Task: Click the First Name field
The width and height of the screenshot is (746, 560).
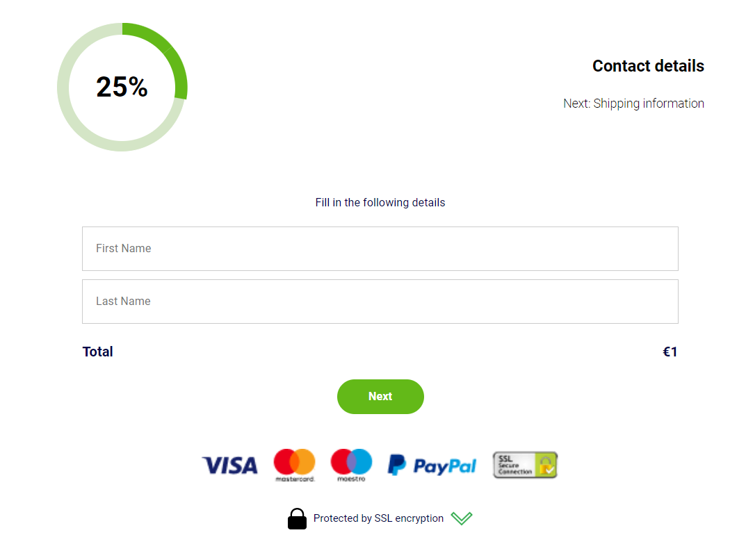Action: pyautogui.click(x=380, y=249)
